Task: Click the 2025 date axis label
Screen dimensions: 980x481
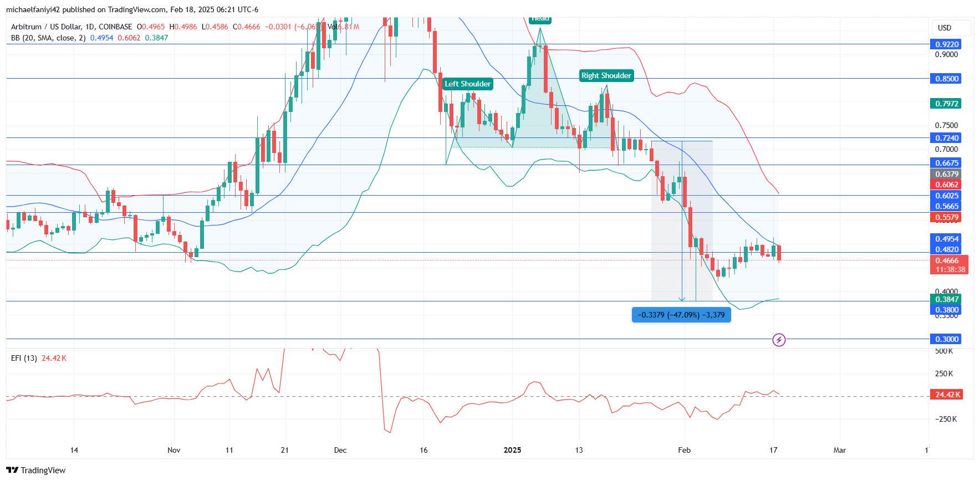Action: (512, 450)
